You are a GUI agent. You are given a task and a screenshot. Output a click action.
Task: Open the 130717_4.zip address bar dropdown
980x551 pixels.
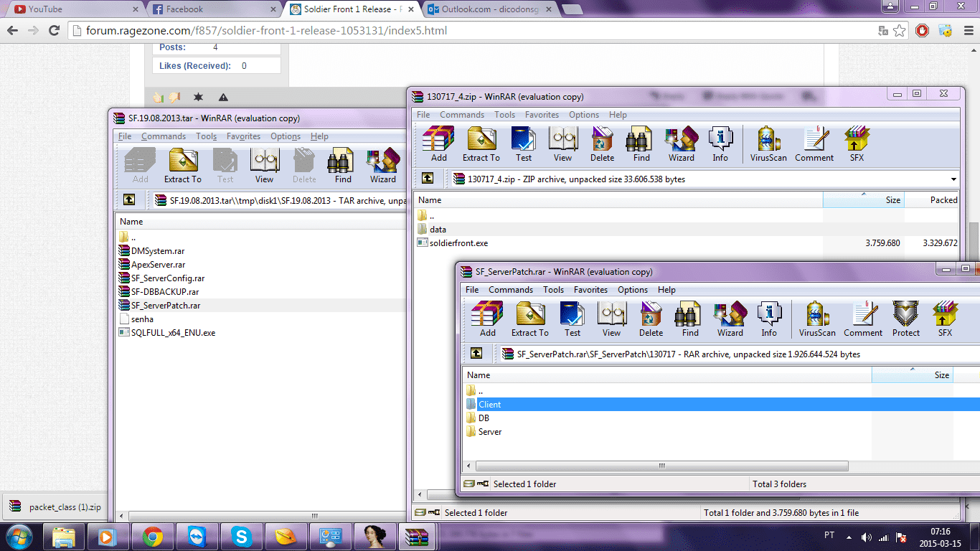pyautogui.click(x=953, y=179)
